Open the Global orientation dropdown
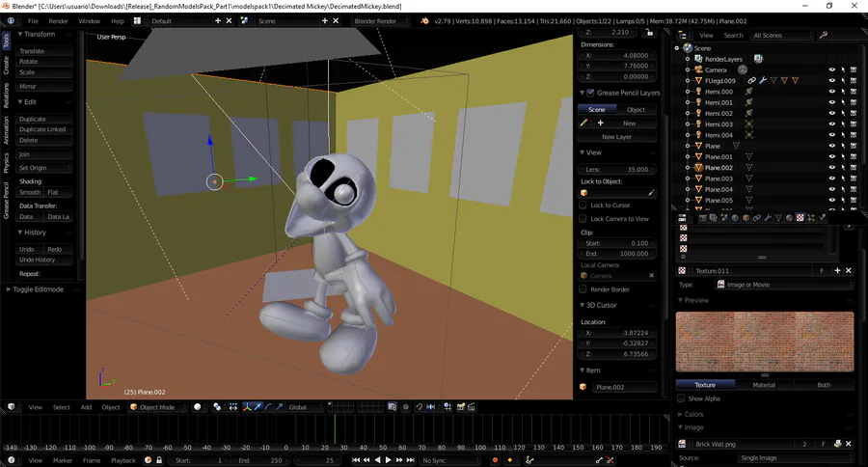The image size is (868, 467). [x=304, y=406]
